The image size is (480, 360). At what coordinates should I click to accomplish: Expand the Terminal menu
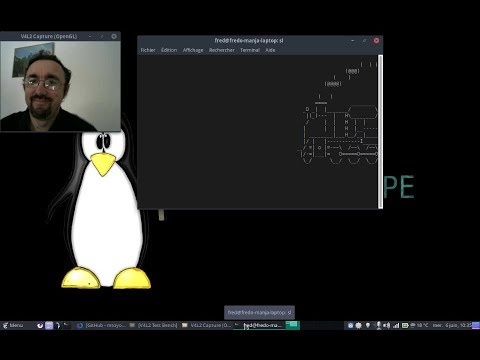250,50
